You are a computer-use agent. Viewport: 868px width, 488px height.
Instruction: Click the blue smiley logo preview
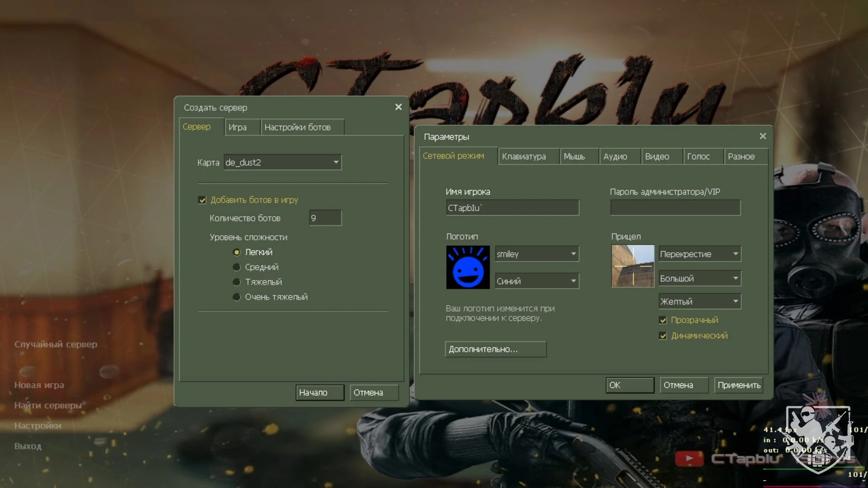click(x=468, y=267)
